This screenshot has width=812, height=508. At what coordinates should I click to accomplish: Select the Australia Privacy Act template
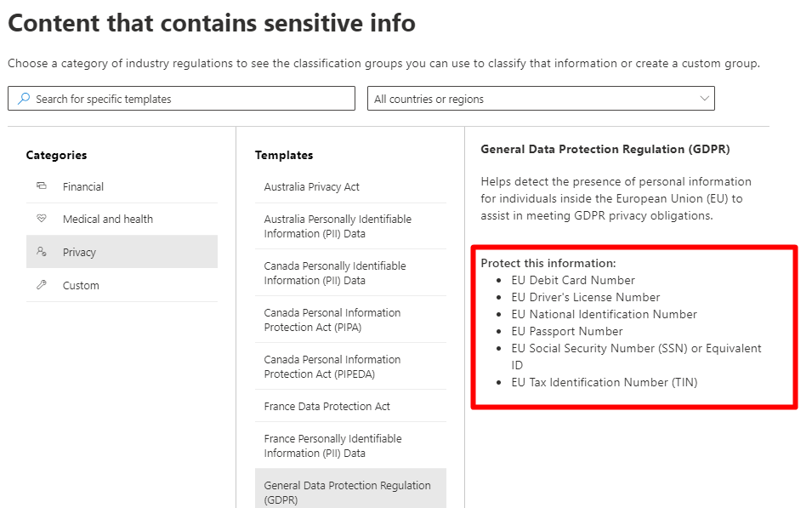coord(312,186)
